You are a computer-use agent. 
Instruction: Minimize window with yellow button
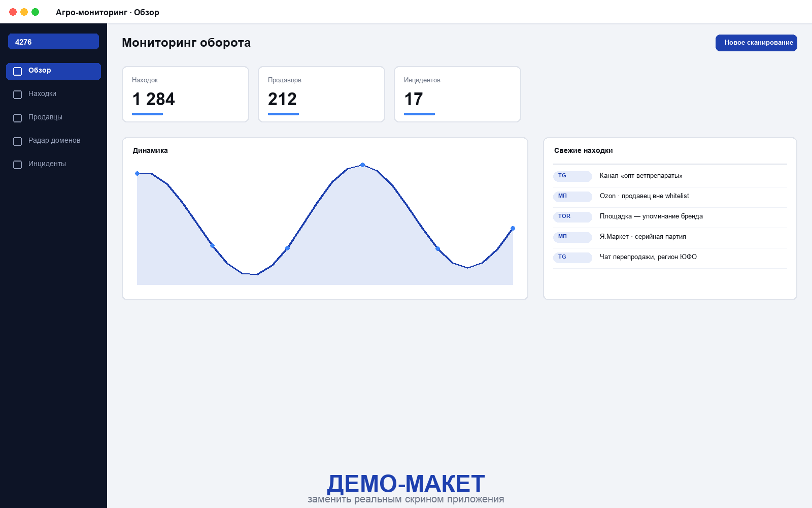coord(24,12)
